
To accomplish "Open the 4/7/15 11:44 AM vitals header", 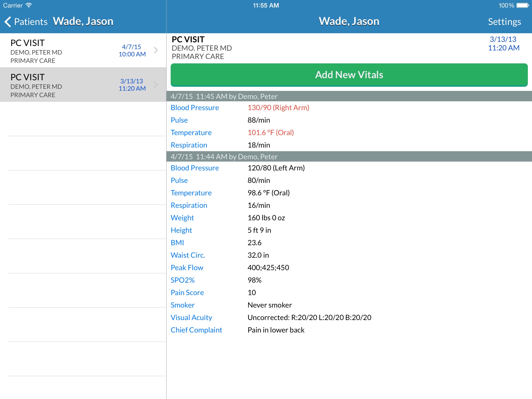I will pyautogui.click(x=224, y=157).
